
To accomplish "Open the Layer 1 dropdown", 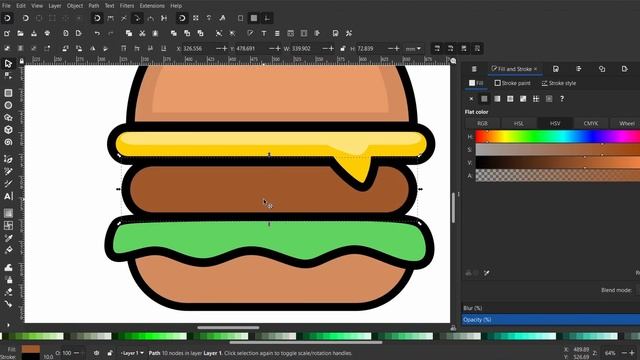I will 132,353.
